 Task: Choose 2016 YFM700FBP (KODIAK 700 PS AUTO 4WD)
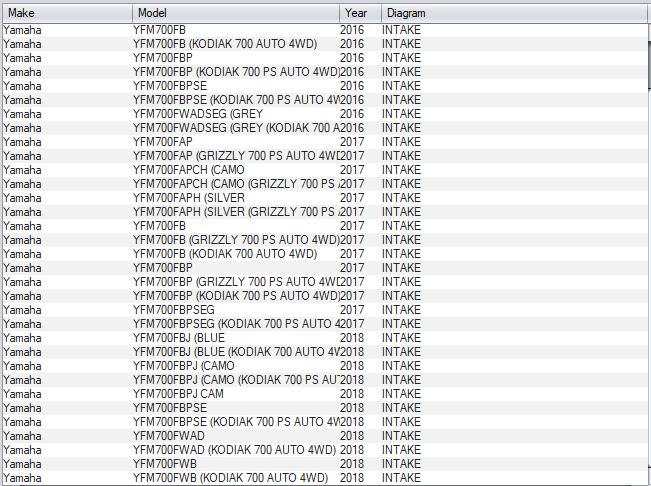click(325, 72)
